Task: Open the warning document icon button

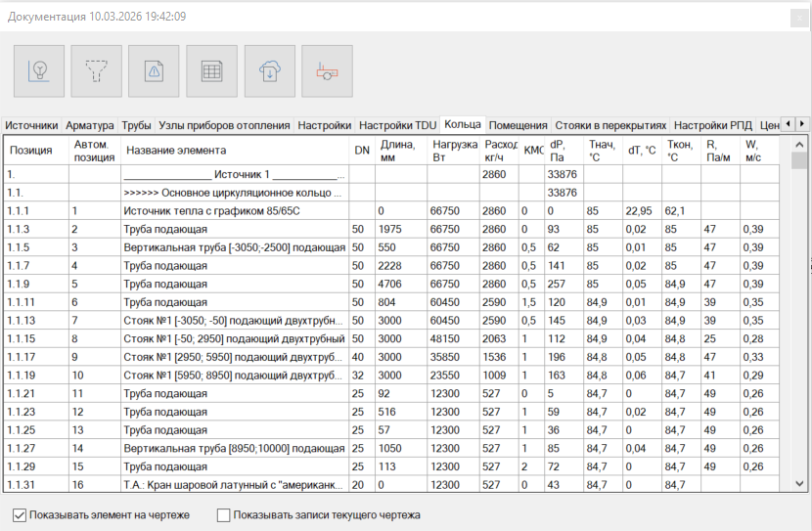Action: [155, 70]
